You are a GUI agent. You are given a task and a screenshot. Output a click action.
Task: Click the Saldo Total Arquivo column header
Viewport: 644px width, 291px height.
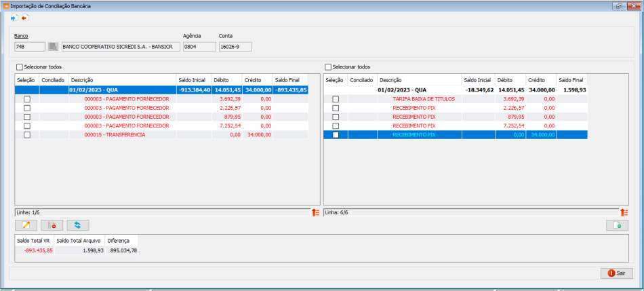pos(80,240)
